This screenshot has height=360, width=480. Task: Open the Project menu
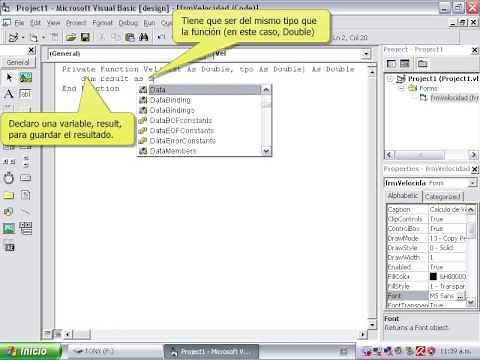point(76,23)
